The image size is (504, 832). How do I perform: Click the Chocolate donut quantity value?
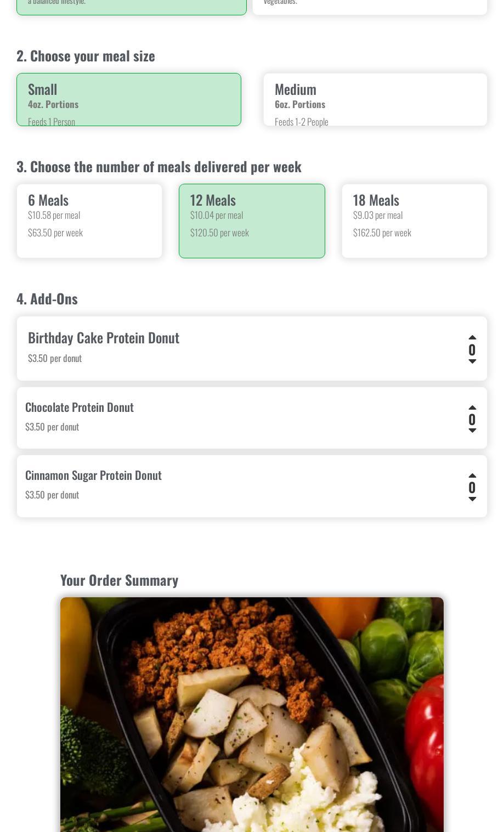coord(472,420)
